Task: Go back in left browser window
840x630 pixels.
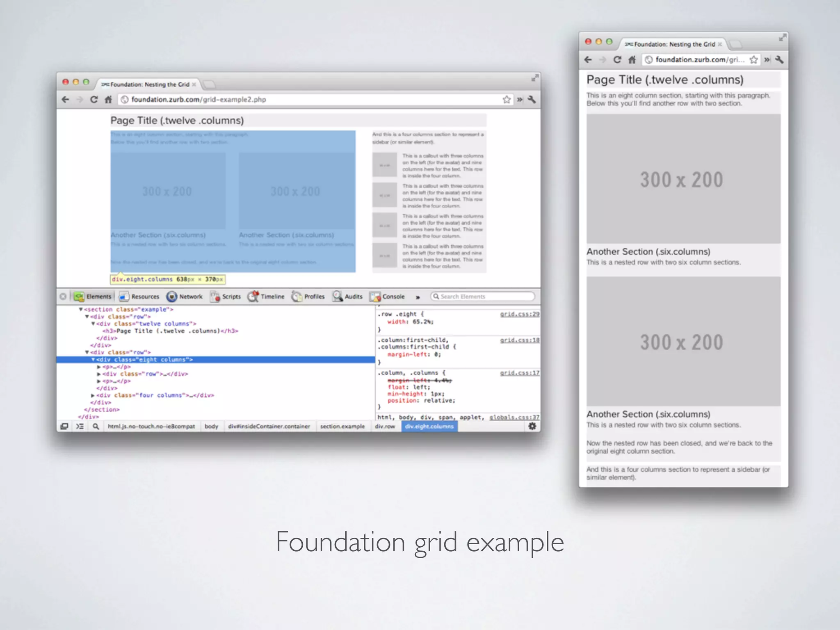Action: pos(66,99)
